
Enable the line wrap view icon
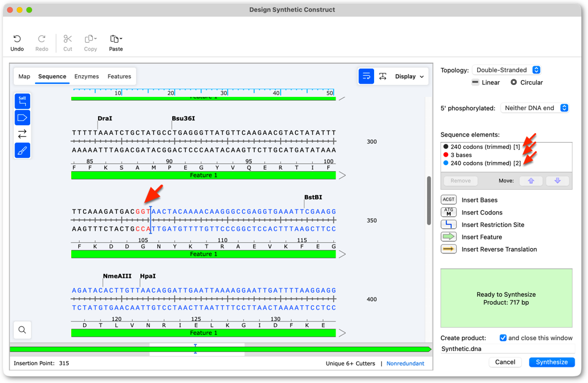(366, 76)
